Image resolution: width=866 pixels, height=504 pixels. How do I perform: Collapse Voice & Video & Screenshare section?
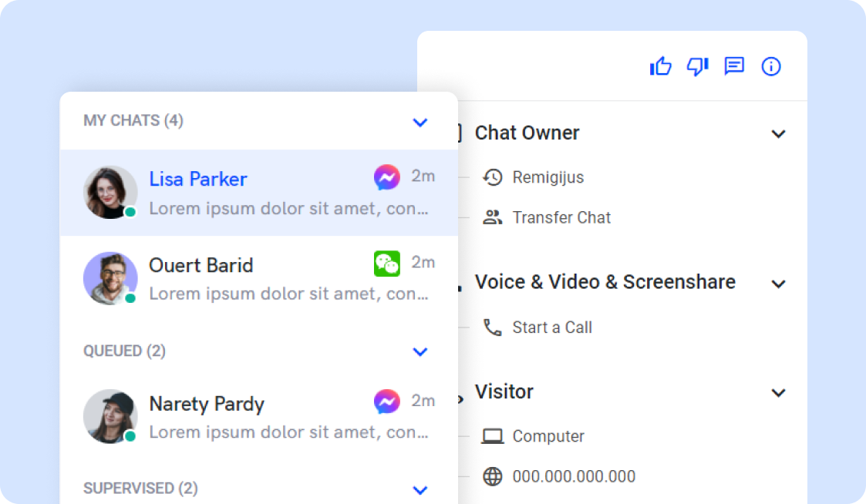pyautogui.click(x=779, y=284)
